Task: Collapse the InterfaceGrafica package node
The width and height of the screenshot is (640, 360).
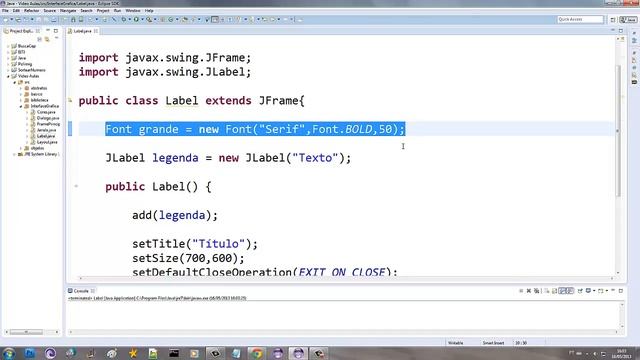Action: [x=21, y=106]
